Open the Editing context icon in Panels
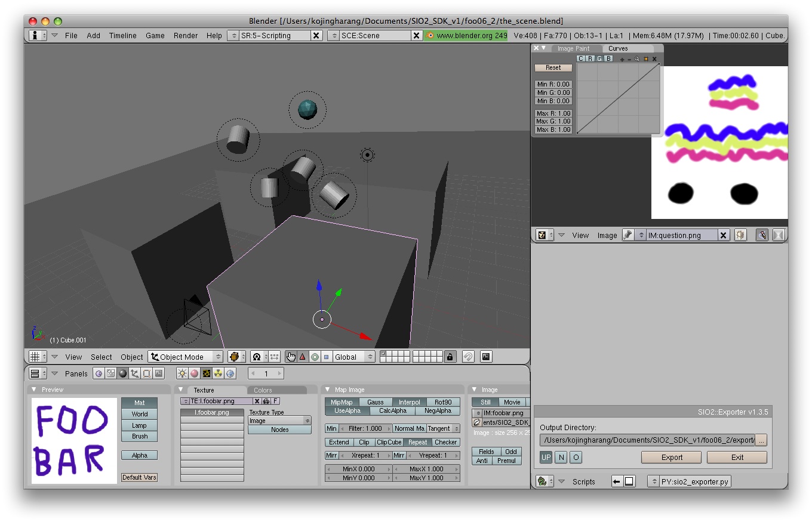 146,373
